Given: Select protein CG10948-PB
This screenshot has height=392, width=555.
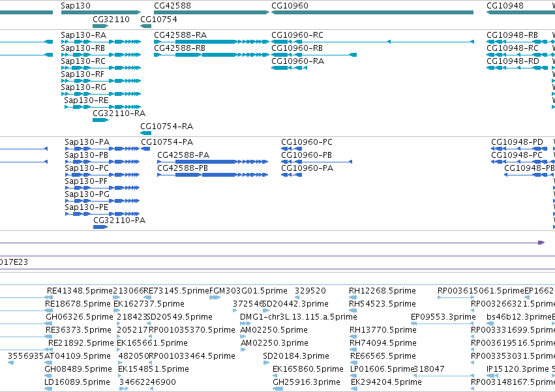Looking at the screenshot, I should 529,168.
